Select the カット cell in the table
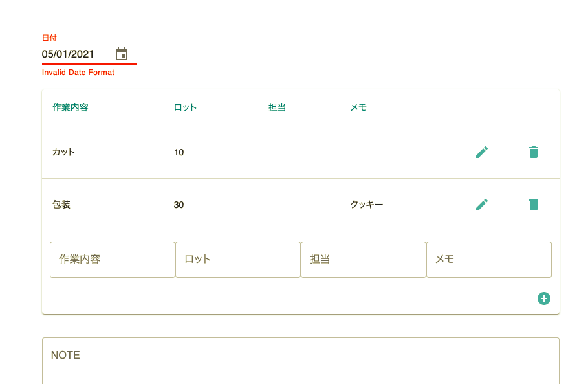 tap(64, 152)
